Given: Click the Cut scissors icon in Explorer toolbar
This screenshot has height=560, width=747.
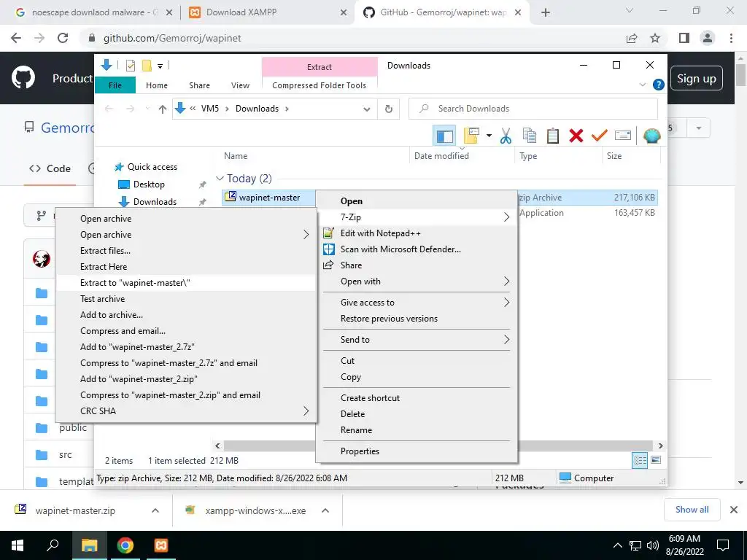Looking at the screenshot, I should coord(506,136).
